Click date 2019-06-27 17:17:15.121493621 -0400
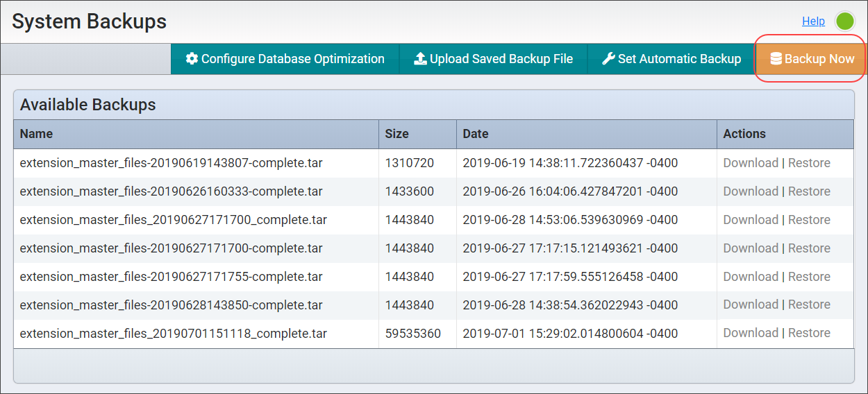Viewport: 868px width, 394px height. click(x=570, y=248)
